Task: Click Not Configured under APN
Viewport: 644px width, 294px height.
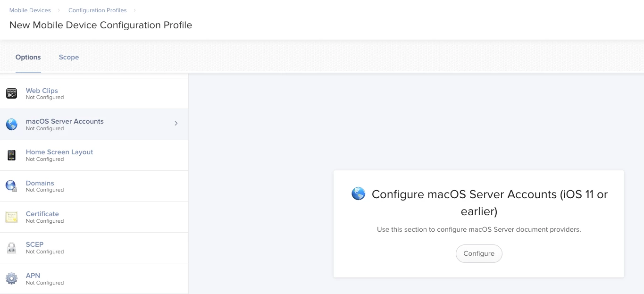Action: [x=45, y=283]
